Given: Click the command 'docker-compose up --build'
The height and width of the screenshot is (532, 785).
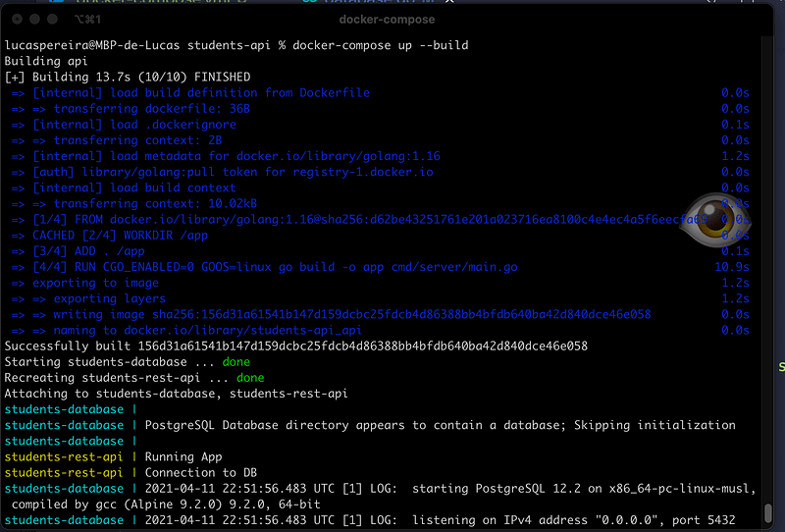Looking at the screenshot, I should 381,45.
